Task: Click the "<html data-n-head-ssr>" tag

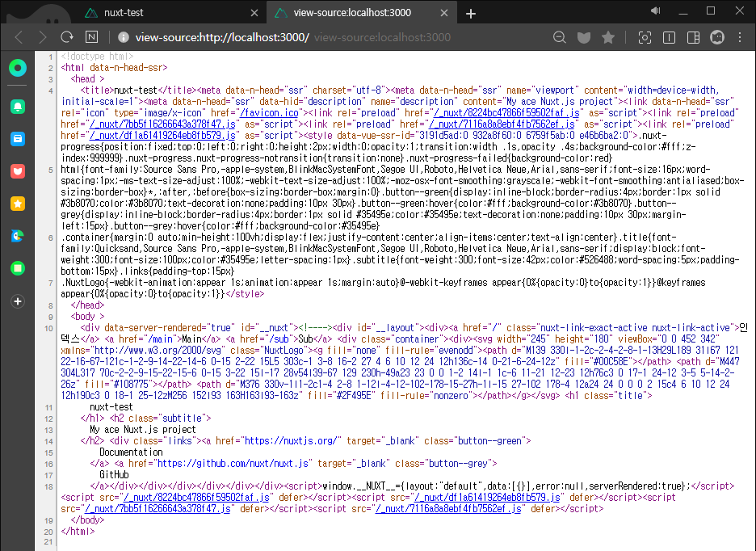Action: [x=114, y=68]
